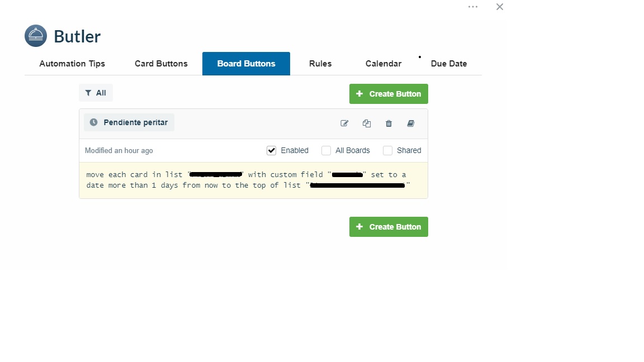Image resolution: width=644 pixels, height=362 pixels.
Task: Switch to Automation Tips tab
Action: pos(72,64)
